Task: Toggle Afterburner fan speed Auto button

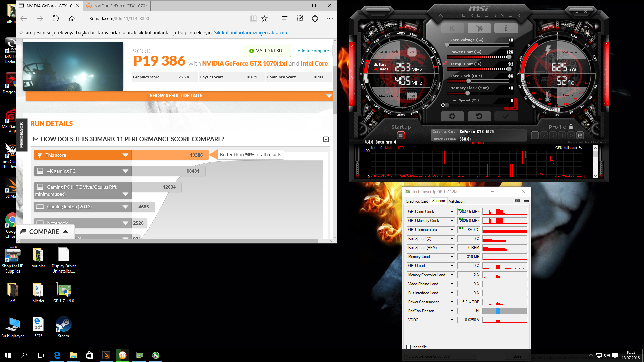Action: [512, 108]
